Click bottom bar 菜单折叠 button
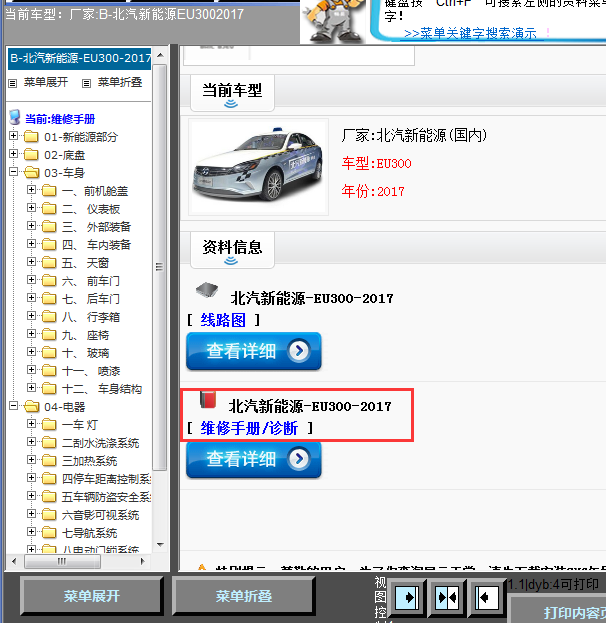606x623 pixels. pyautogui.click(x=244, y=596)
